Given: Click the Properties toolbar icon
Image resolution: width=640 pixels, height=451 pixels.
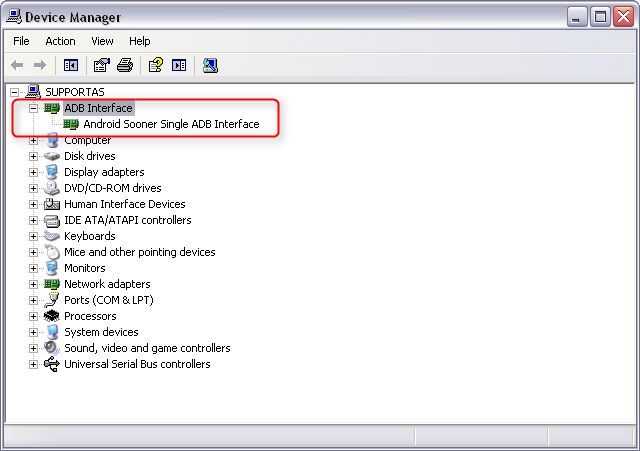Looking at the screenshot, I should click(101, 66).
